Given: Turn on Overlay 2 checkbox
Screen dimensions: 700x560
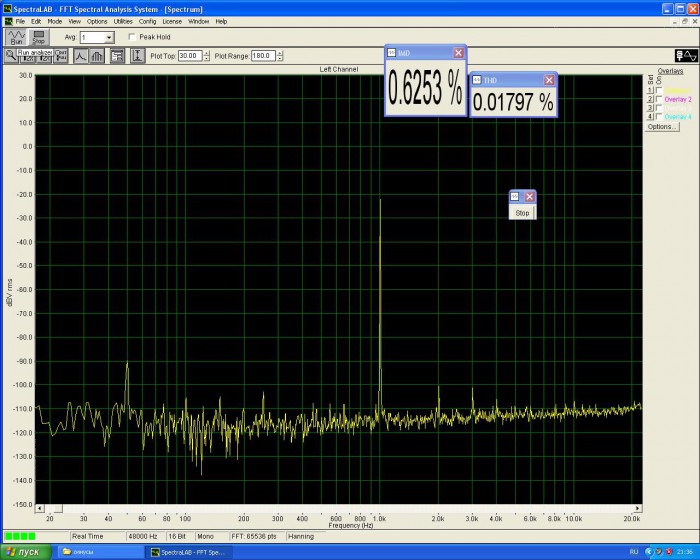Looking at the screenshot, I should (659, 99).
